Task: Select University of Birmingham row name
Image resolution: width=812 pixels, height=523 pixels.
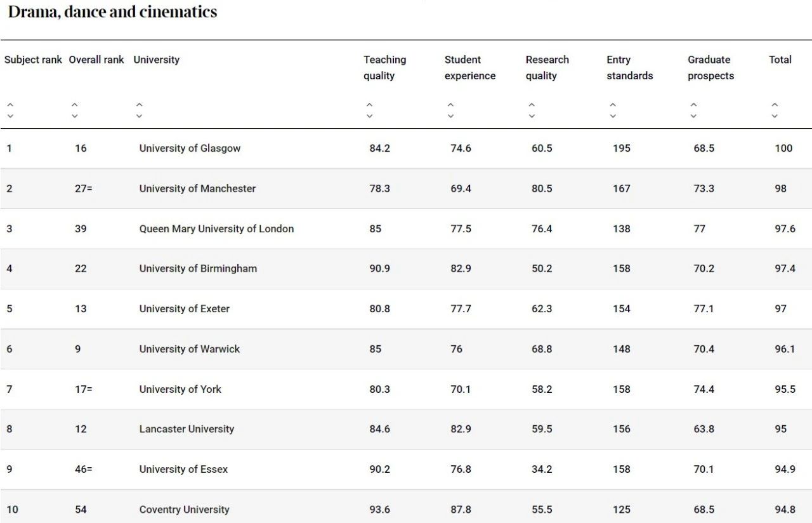Action: tap(198, 268)
